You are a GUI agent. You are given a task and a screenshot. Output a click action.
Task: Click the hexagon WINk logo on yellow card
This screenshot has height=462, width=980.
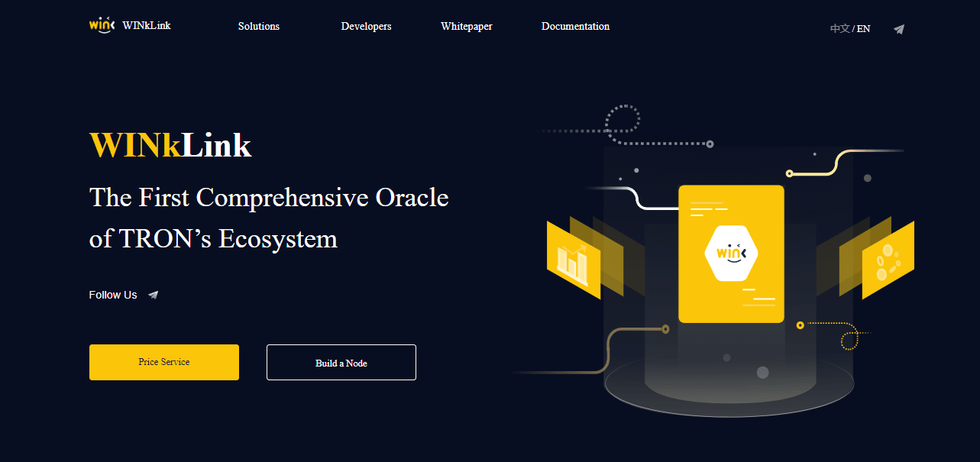click(x=731, y=254)
